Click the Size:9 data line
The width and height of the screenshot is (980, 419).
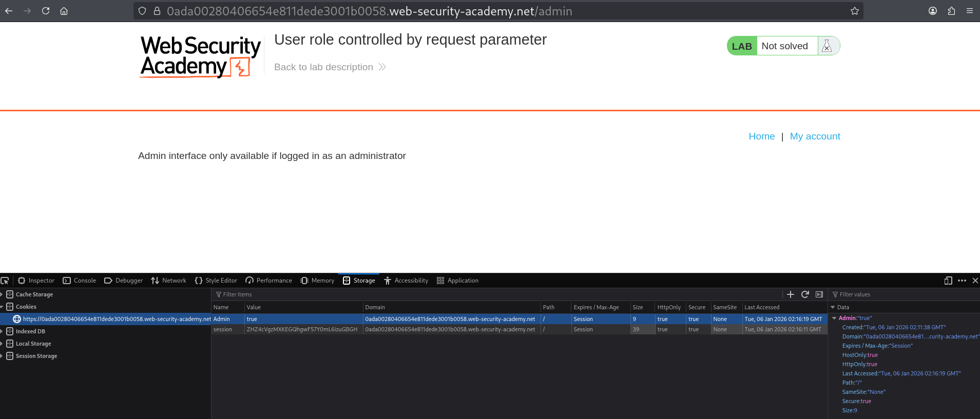(850, 410)
